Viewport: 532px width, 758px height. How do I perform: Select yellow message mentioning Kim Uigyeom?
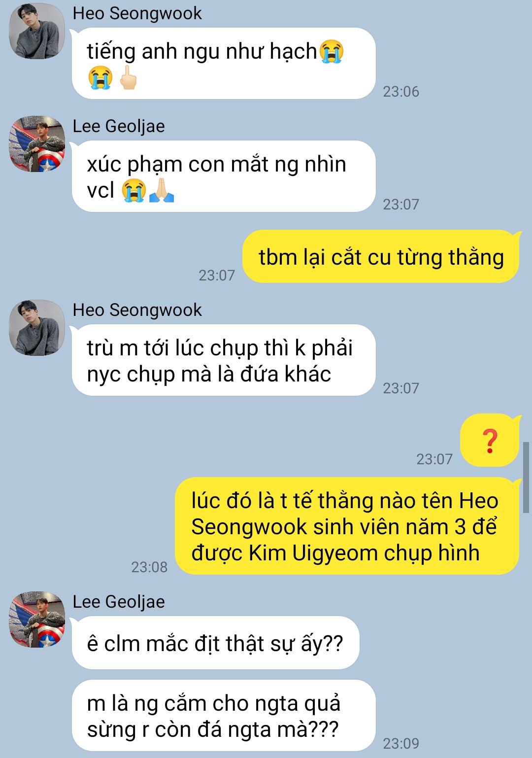coord(347,526)
